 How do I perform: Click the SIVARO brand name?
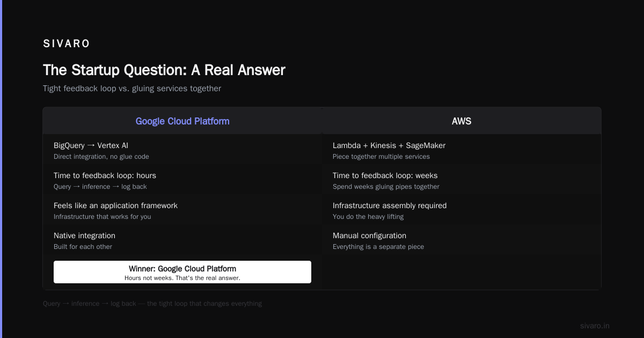67,44
